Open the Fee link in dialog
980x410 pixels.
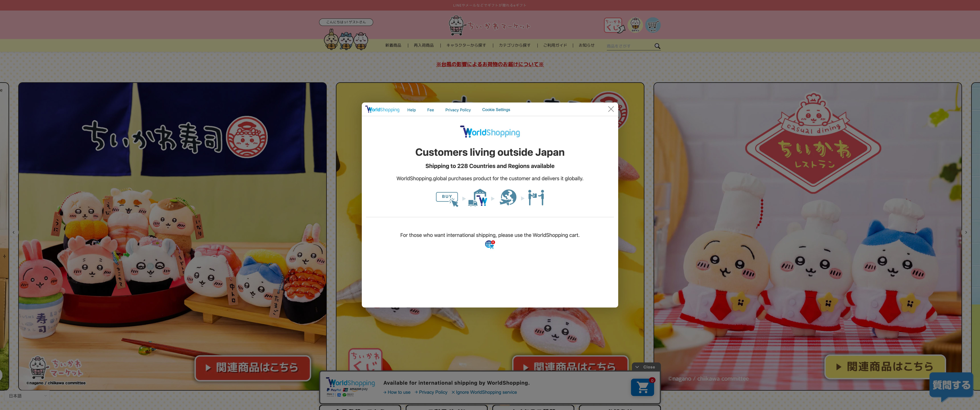[430, 110]
